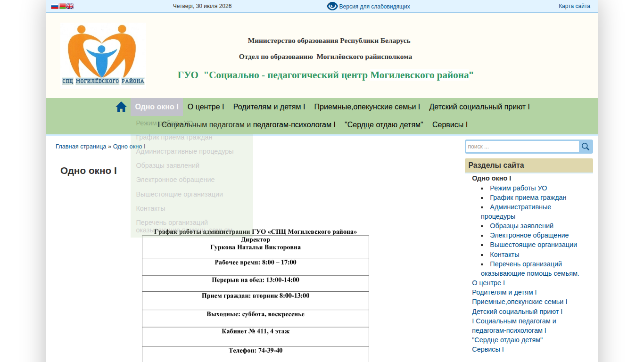
Task: Select 'Административные процедуры' in dropdown submenu
Action: pyautogui.click(x=185, y=151)
